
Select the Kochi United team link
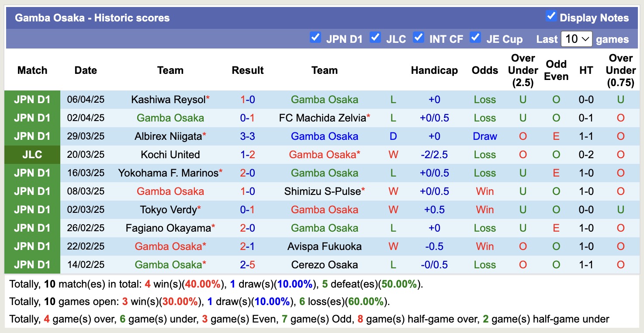(x=170, y=155)
